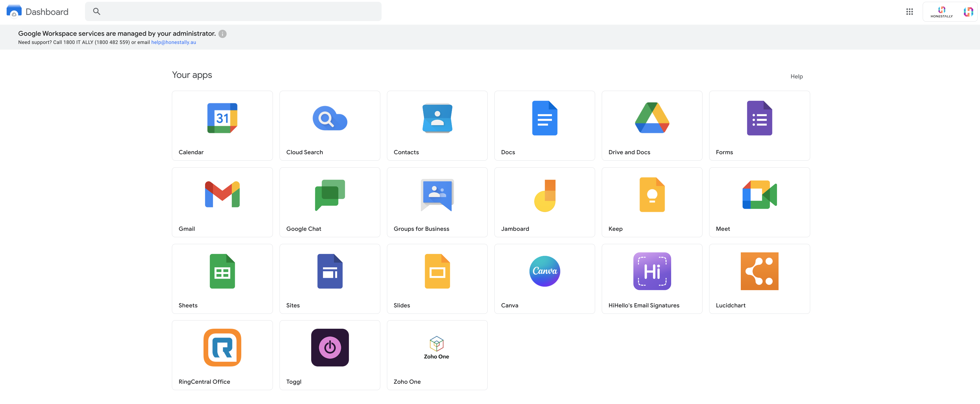Open the Google Keep app
Screen dimensions: 980x404
(x=652, y=194)
